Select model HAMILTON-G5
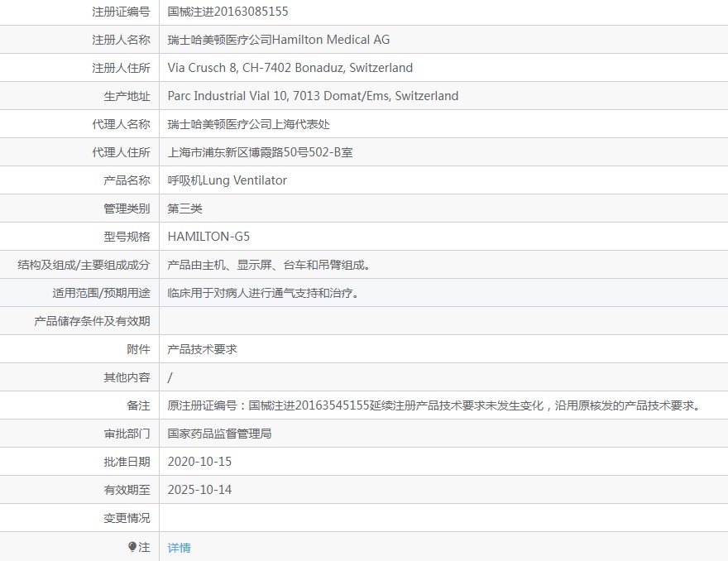 click(208, 237)
